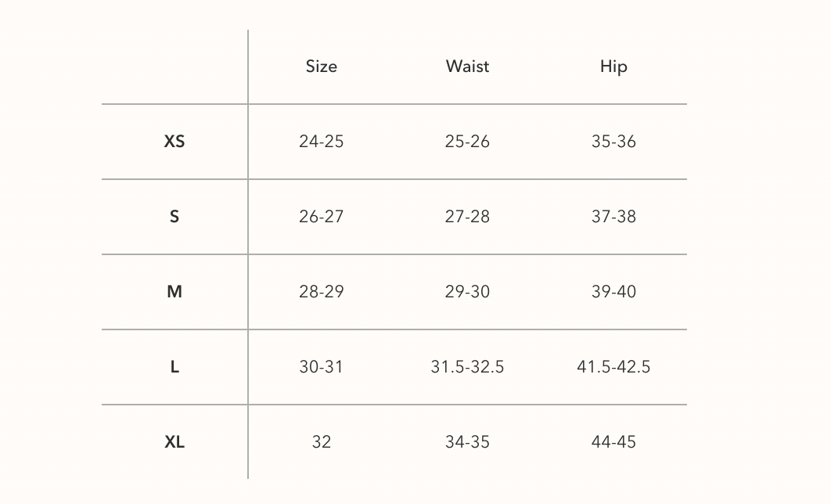This screenshot has height=504, width=831.
Task: Select the XS row label
Action: (x=174, y=142)
